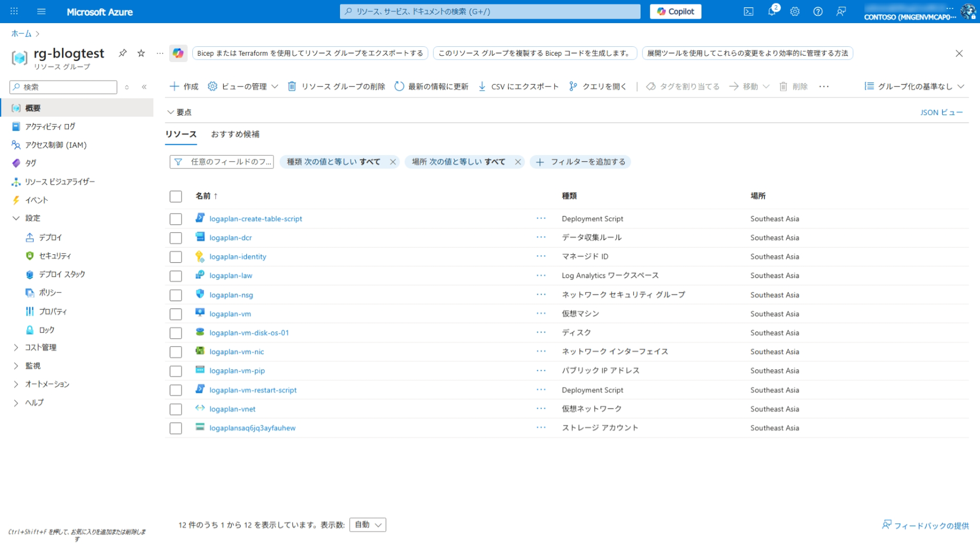The width and height of the screenshot is (980, 544).
Task: Expand the コスト管理 sidebar section
Action: click(16, 347)
